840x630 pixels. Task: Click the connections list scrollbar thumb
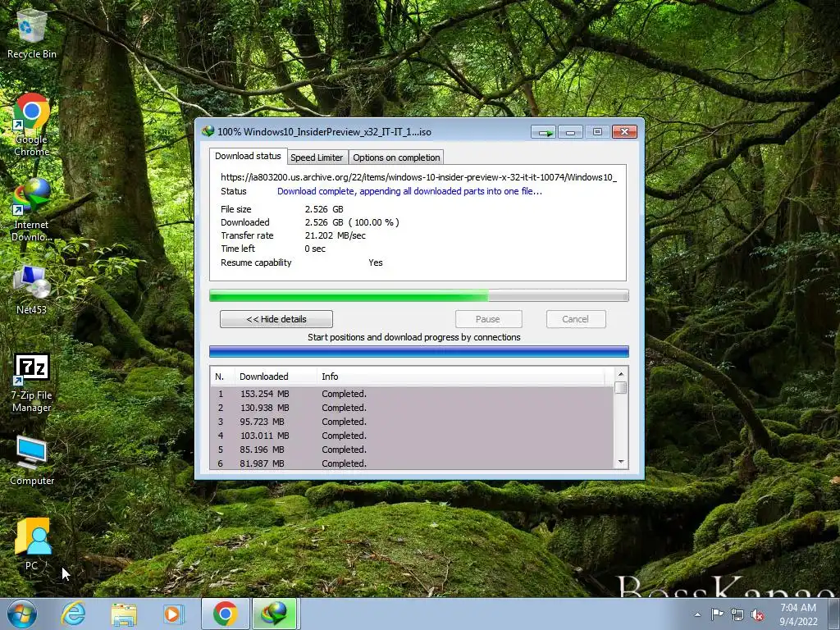pyautogui.click(x=621, y=388)
